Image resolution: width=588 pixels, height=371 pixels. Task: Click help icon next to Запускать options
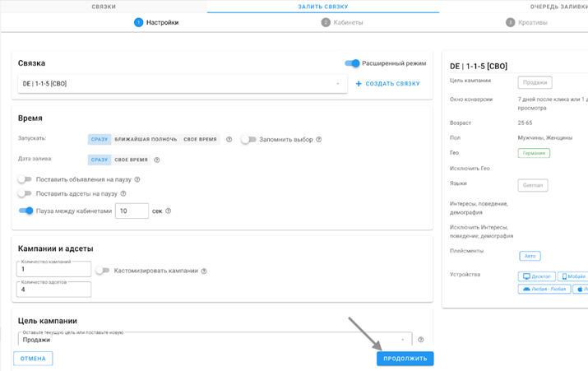[x=229, y=140]
